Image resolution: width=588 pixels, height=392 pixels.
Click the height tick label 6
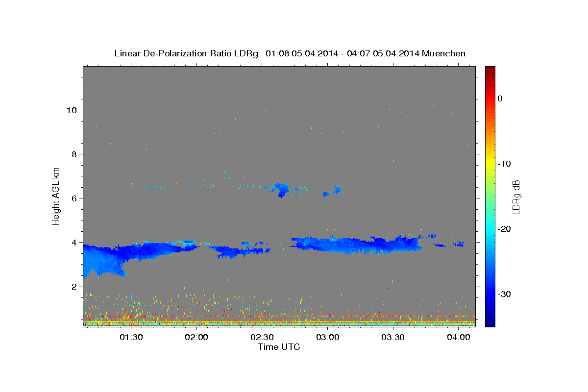point(74,198)
